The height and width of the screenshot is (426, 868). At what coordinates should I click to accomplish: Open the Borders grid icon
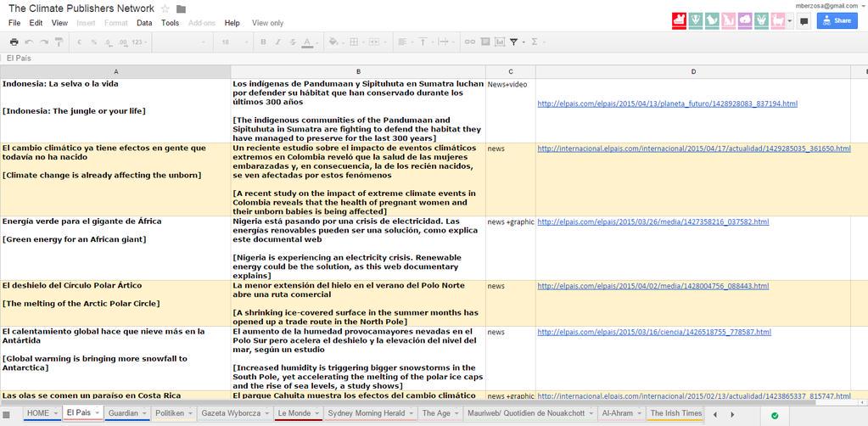point(355,42)
